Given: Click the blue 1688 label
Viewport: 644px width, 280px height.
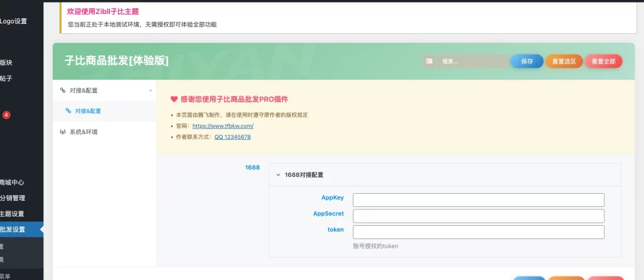Looking at the screenshot, I should pos(252,167).
